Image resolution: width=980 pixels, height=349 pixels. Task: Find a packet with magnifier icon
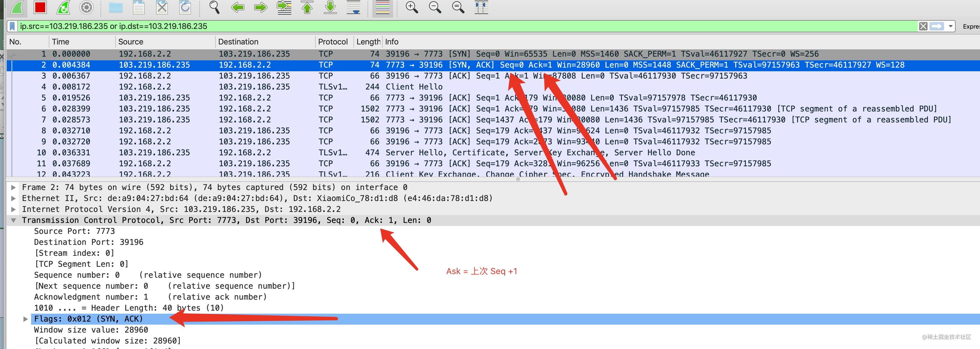click(x=215, y=7)
